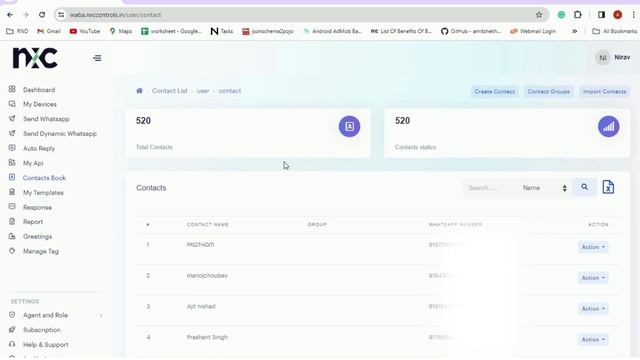The width and height of the screenshot is (640, 360).
Task: Click the green extension icon in toolbar
Action: click(561, 15)
